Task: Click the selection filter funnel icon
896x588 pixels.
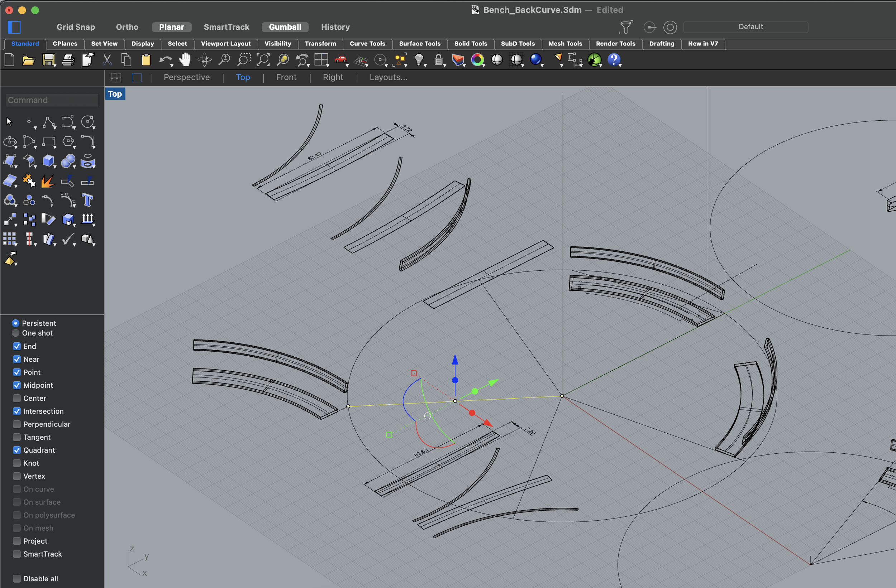Action: click(x=626, y=27)
